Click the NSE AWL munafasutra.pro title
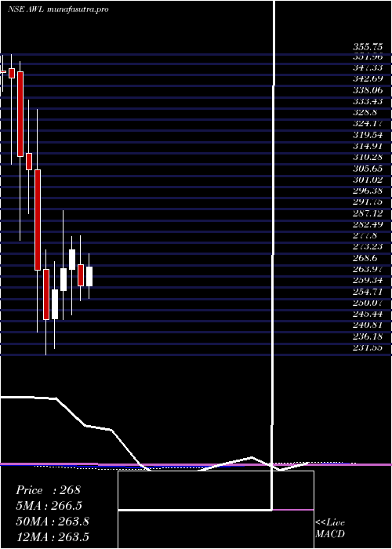Image resolution: width=392 pixels, height=549 pixels. (x=58, y=9)
